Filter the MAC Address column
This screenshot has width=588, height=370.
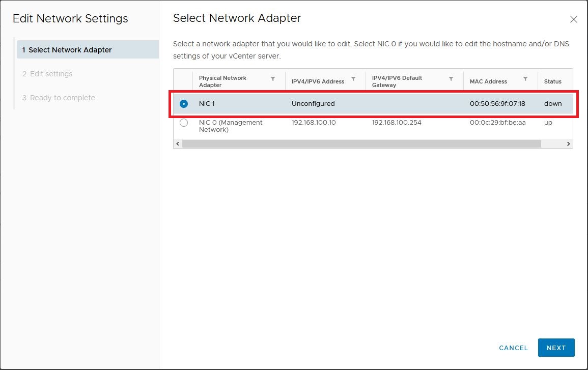tap(525, 79)
